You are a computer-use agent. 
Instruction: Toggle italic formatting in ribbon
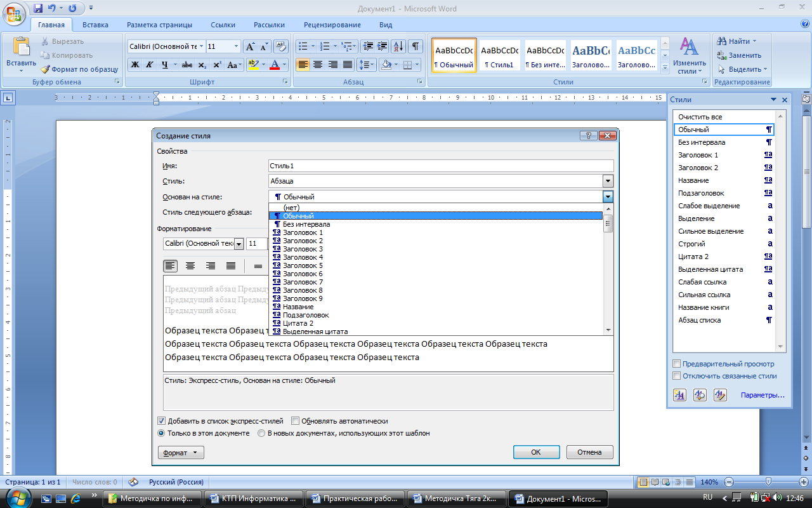(150, 65)
